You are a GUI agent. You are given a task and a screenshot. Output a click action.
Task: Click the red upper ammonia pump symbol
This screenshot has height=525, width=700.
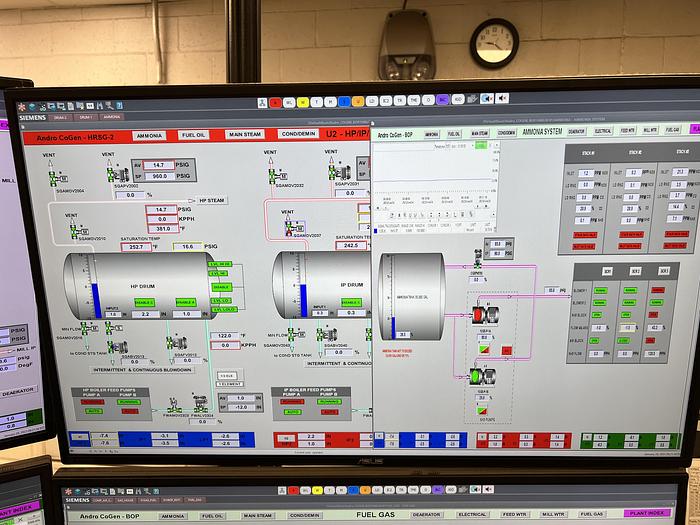pos(485,314)
